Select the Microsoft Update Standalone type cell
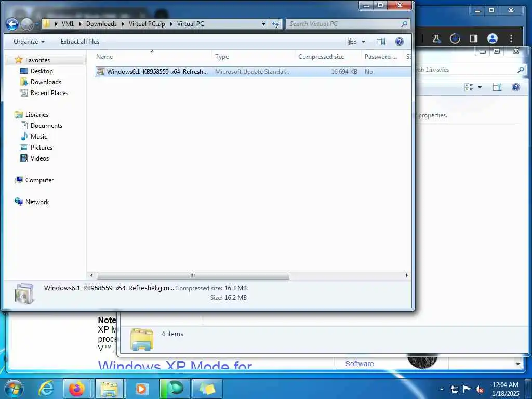This screenshot has height=399, width=532. point(252,72)
